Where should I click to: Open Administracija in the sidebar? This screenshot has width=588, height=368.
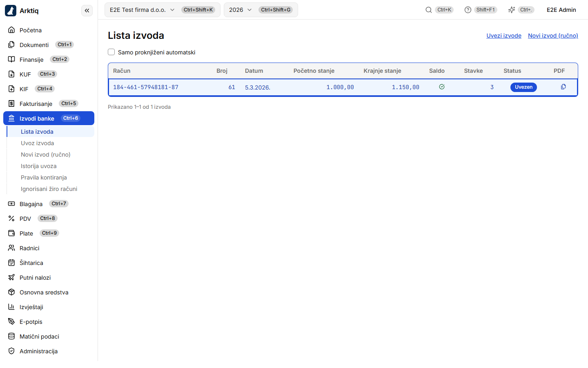[49, 351]
